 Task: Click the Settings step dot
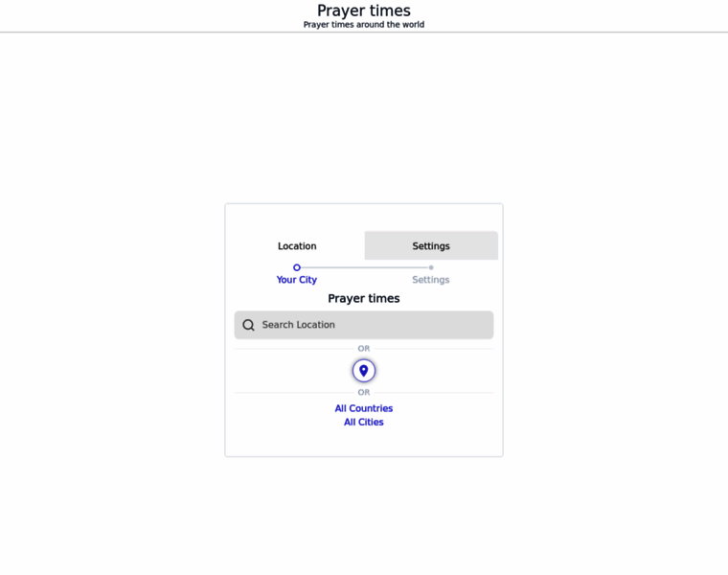431,267
